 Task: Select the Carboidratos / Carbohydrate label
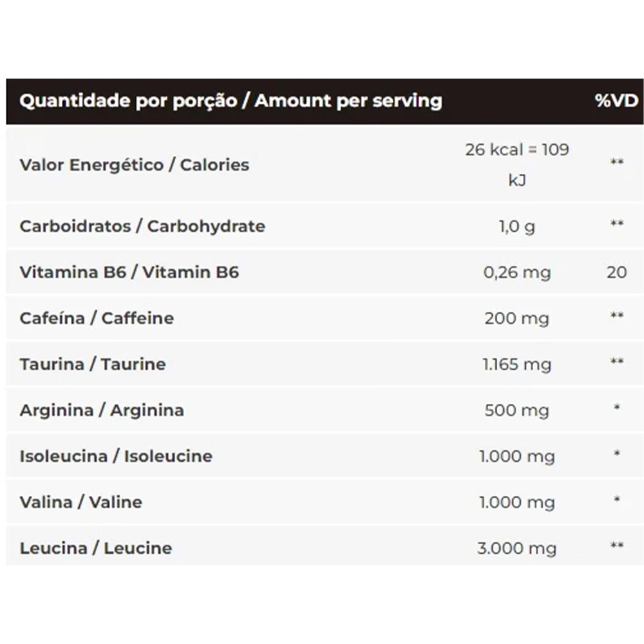(x=142, y=226)
